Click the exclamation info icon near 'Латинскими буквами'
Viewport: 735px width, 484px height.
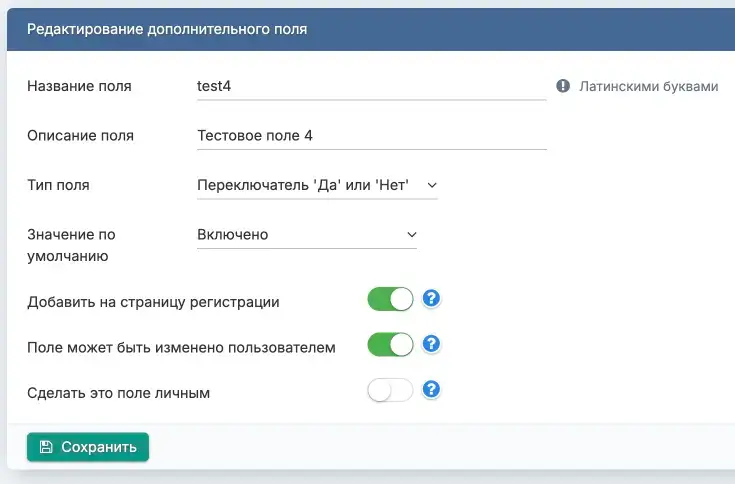563,86
